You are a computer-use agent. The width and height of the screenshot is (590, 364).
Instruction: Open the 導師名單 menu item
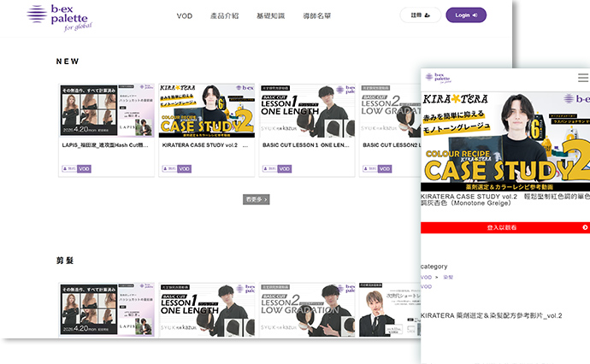coord(317,15)
